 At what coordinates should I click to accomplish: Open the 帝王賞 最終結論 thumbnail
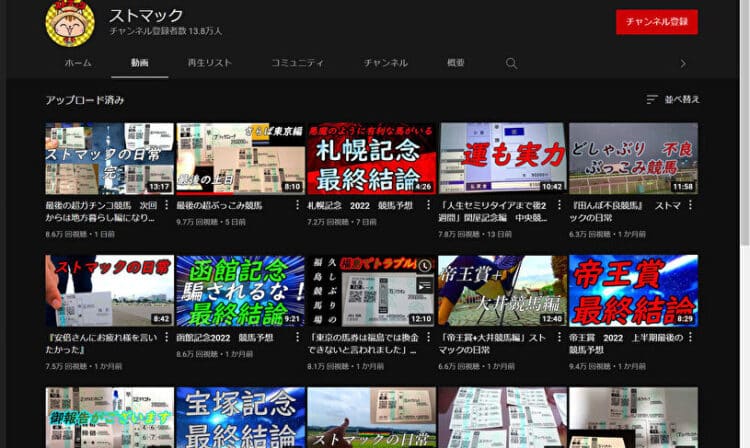633,291
